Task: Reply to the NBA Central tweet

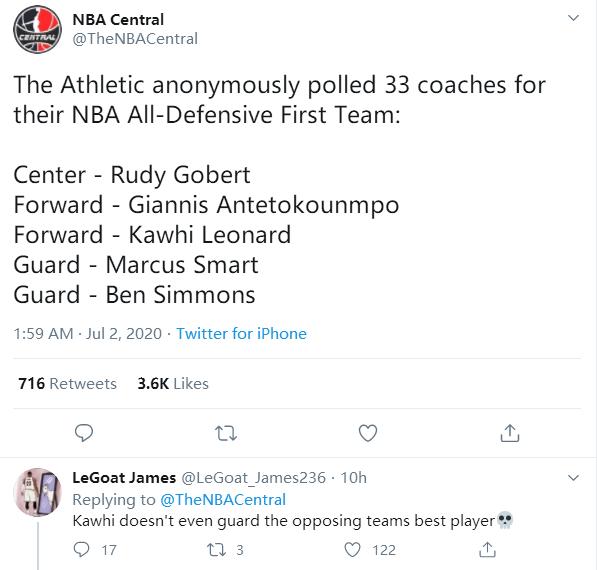Action: [83, 433]
